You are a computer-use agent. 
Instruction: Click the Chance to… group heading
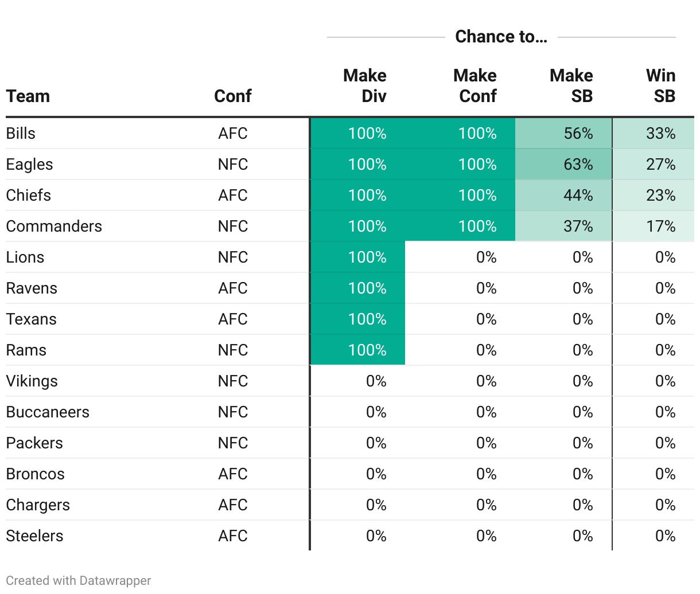[501, 37]
